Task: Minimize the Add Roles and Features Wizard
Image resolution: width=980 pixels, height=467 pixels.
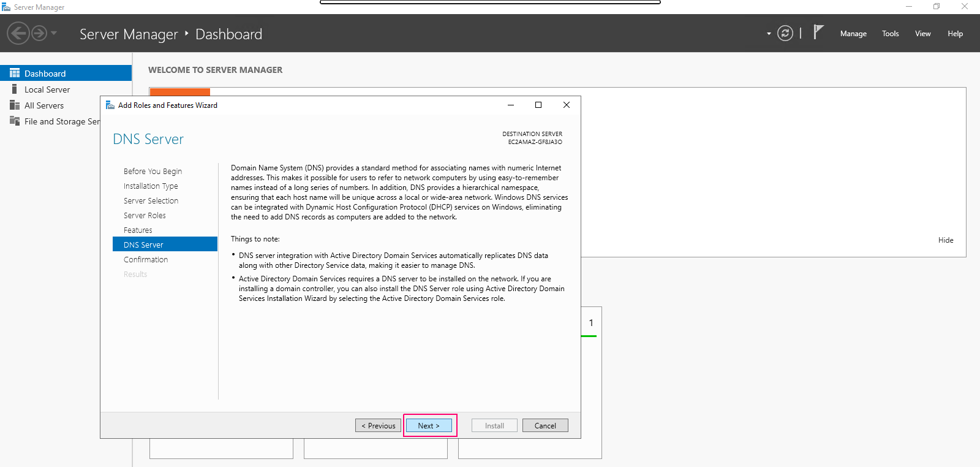Action: coord(511,105)
